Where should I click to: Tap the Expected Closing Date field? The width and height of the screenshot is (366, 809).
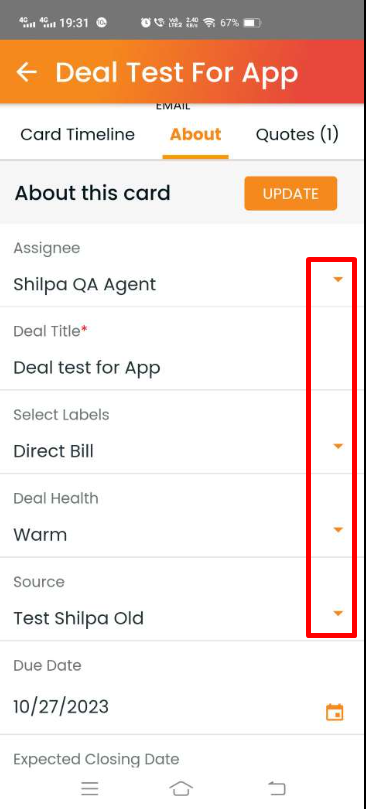pyautogui.click(x=183, y=759)
